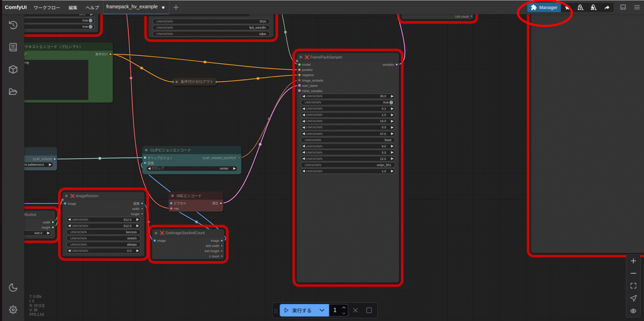Toggle dark theme with the moon icon
Image resolution: width=644 pixels, height=321 pixels.
pos(13,287)
